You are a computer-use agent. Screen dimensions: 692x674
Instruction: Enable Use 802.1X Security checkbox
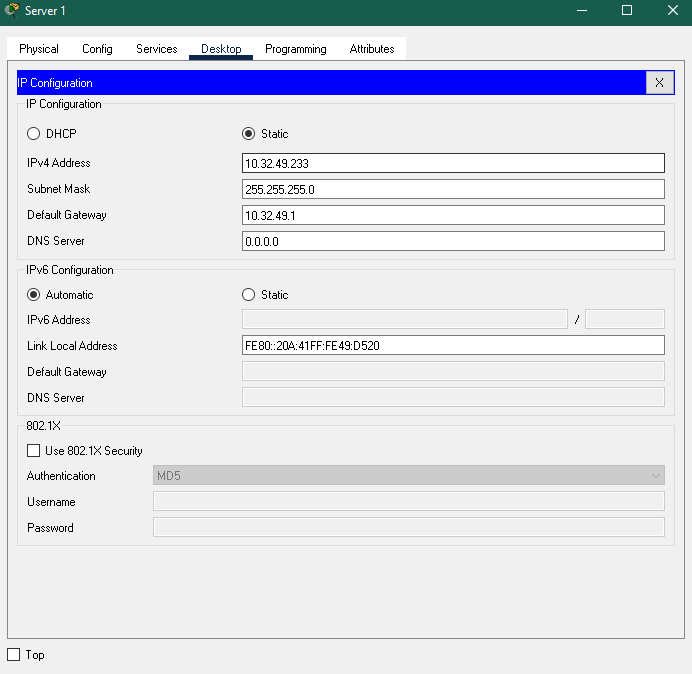[34, 450]
